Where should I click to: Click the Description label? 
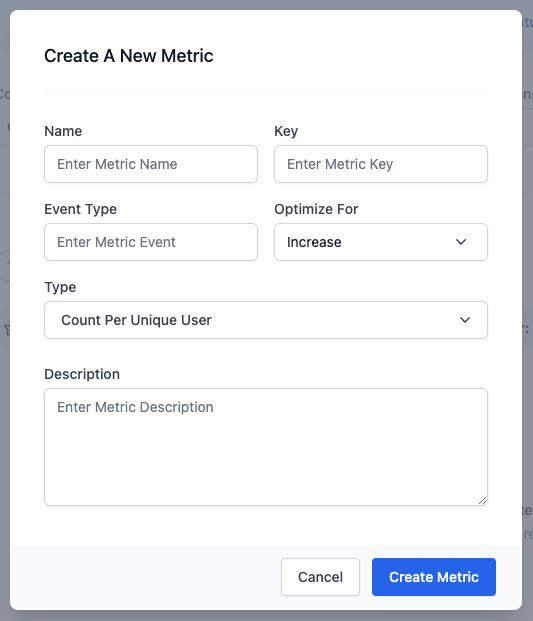click(82, 374)
